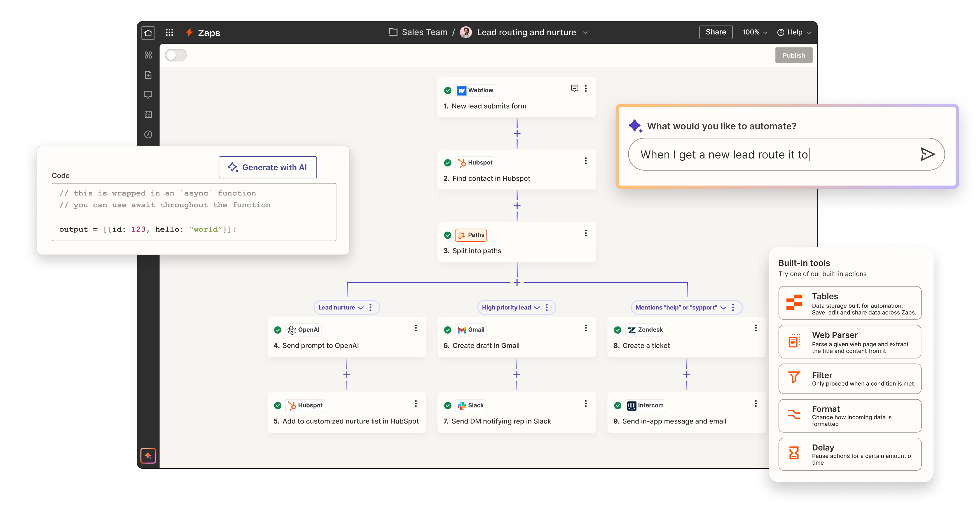Select the Sales Team menu item
The image size is (980, 510).
point(417,32)
